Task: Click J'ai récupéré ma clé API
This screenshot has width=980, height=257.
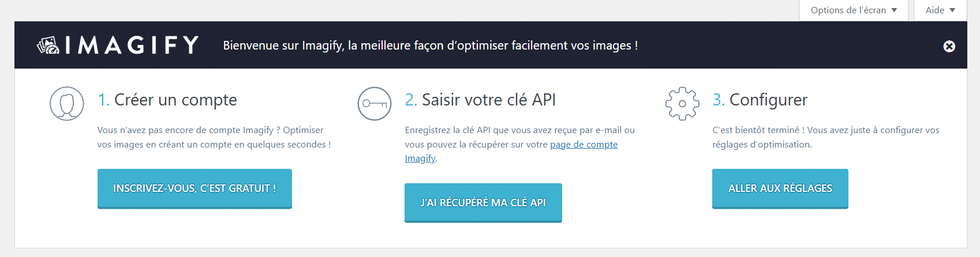Action: [x=483, y=202]
